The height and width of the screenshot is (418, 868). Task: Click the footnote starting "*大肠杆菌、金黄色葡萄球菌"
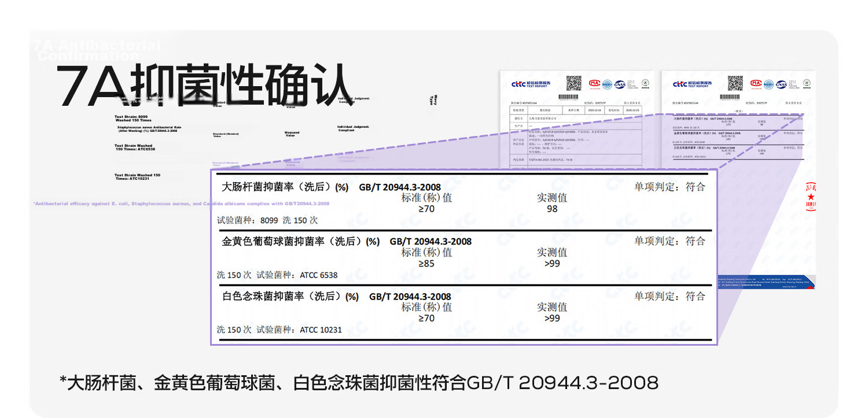coord(359,383)
